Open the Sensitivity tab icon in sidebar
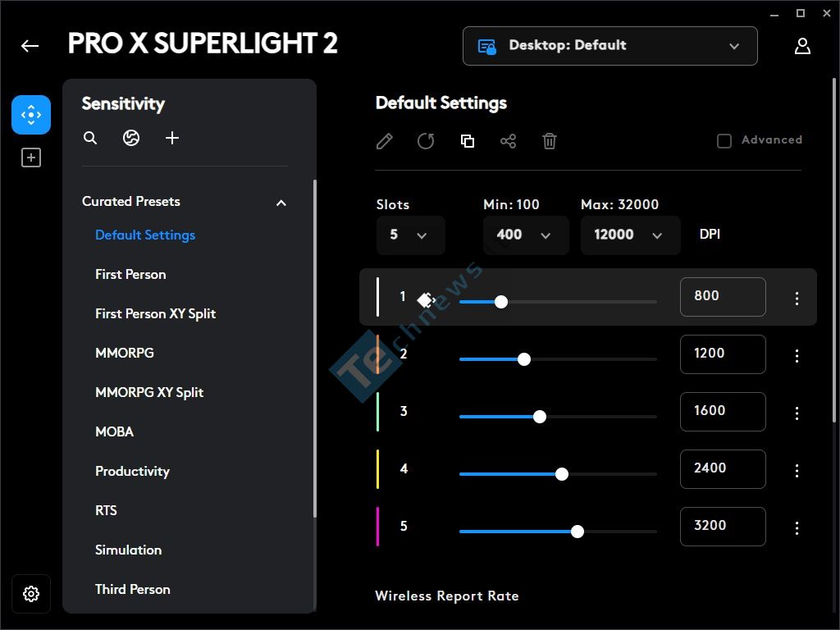This screenshot has height=630, width=840. click(x=31, y=115)
